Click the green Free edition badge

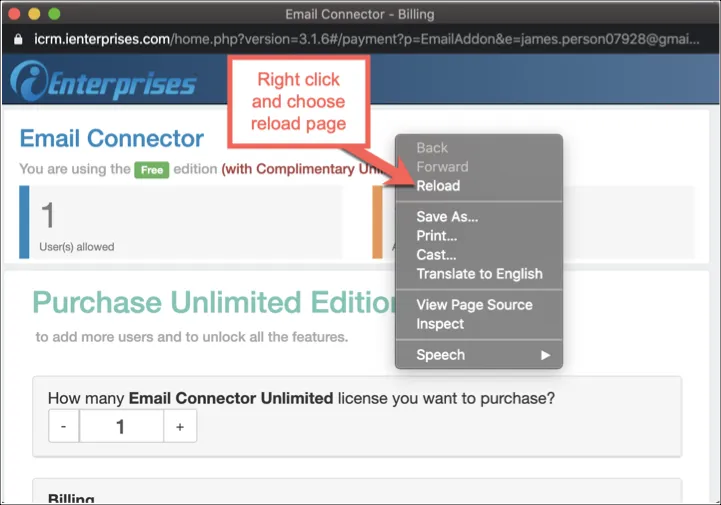tap(152, 170)
